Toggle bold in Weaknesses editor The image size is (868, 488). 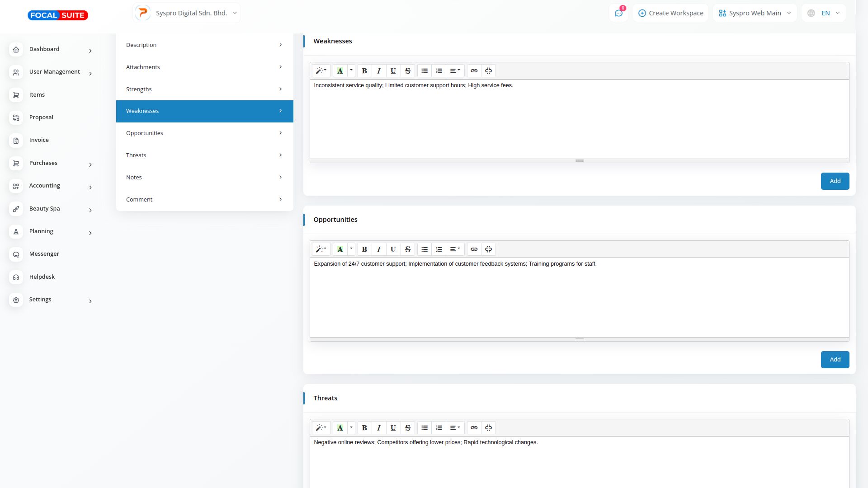[364, 71]
